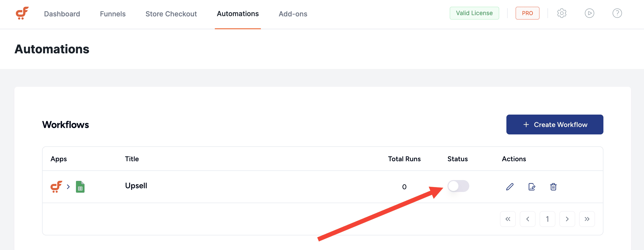Edit the Upsell workflow with the pencil icon
Image resolution: width=644 pixels, height=250 pixels.
click(510, 187)
